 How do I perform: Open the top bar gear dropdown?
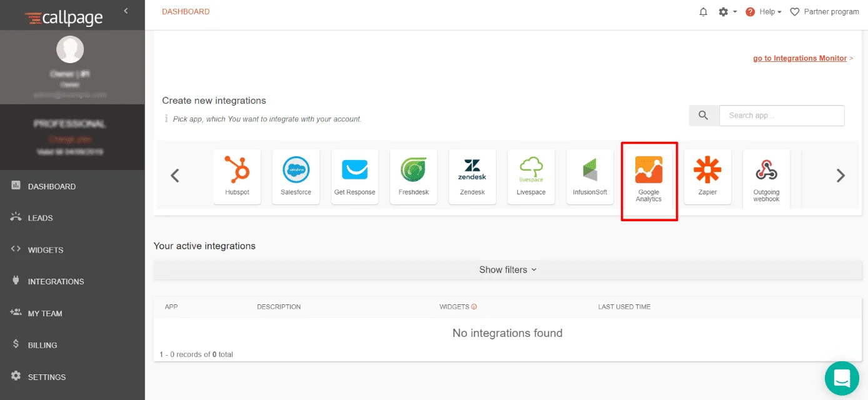click(x=727, y=12)
